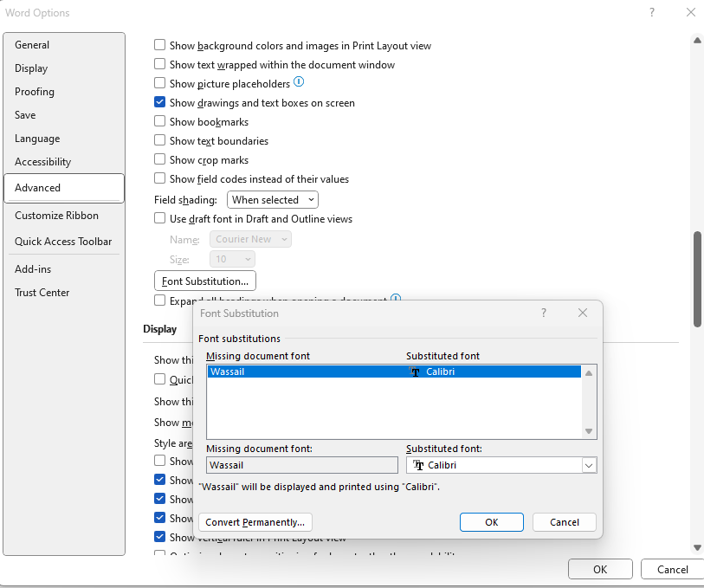This screenshot has width=704, height=588.
Task: Click the help icon on Font Substitution dialog
Action: click(544, 313)
